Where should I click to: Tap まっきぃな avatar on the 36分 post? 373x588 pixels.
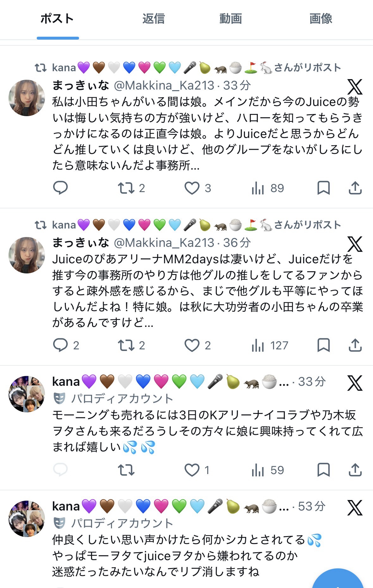tap(27, 255)
